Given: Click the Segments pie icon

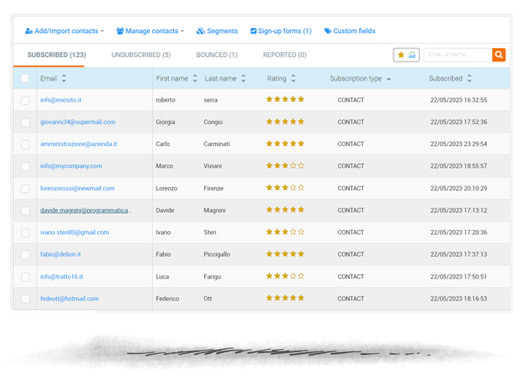Looking at the screenshot, I should click(x=200, y=31).
